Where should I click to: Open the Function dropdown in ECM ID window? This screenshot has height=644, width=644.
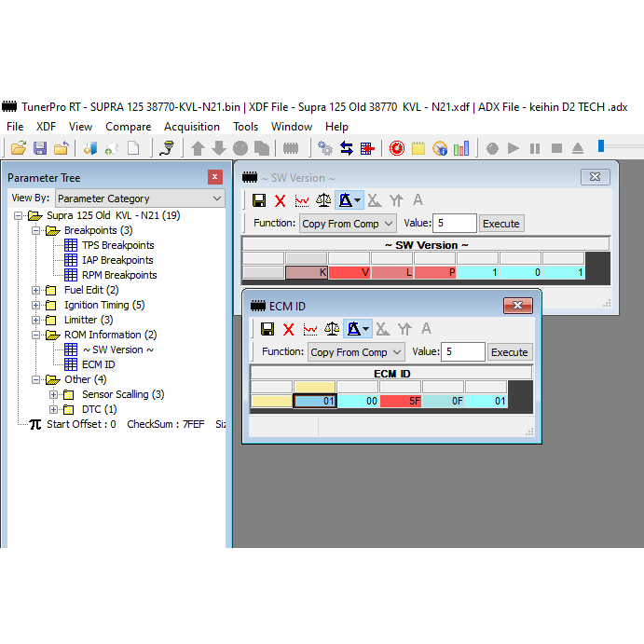point(356,352)
